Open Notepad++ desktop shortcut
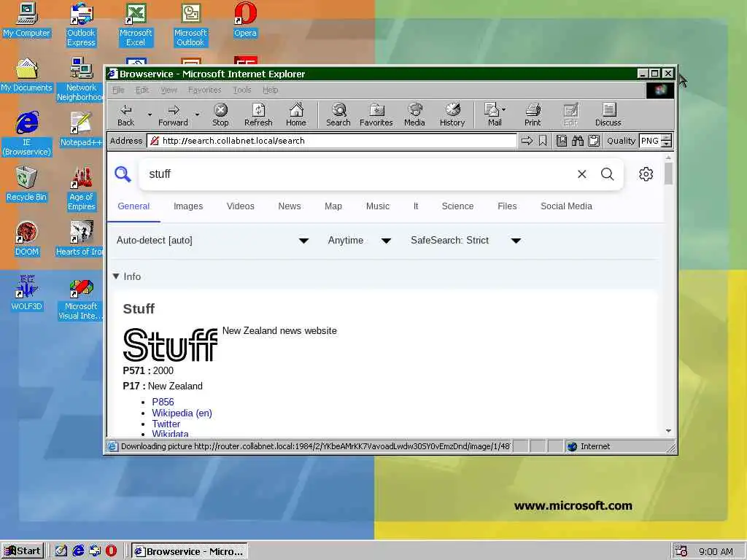Viewport: 747px width, 560px height. [x=81, y=130]
